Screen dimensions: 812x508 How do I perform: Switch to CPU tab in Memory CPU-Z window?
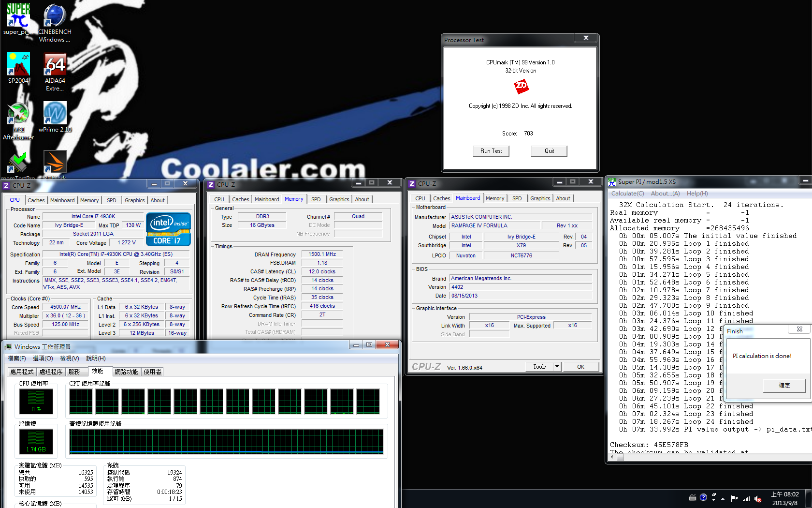219,199
